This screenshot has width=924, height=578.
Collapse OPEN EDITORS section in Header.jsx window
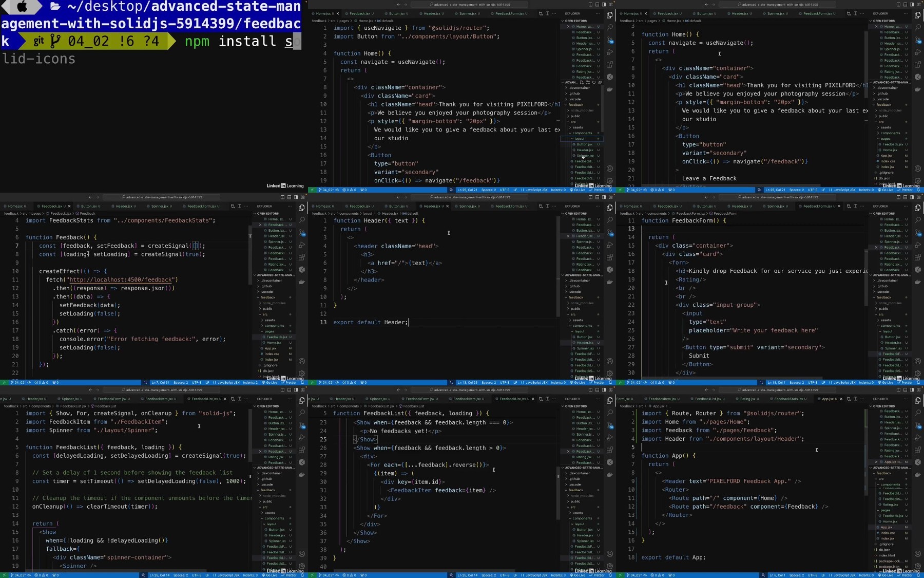583,213
